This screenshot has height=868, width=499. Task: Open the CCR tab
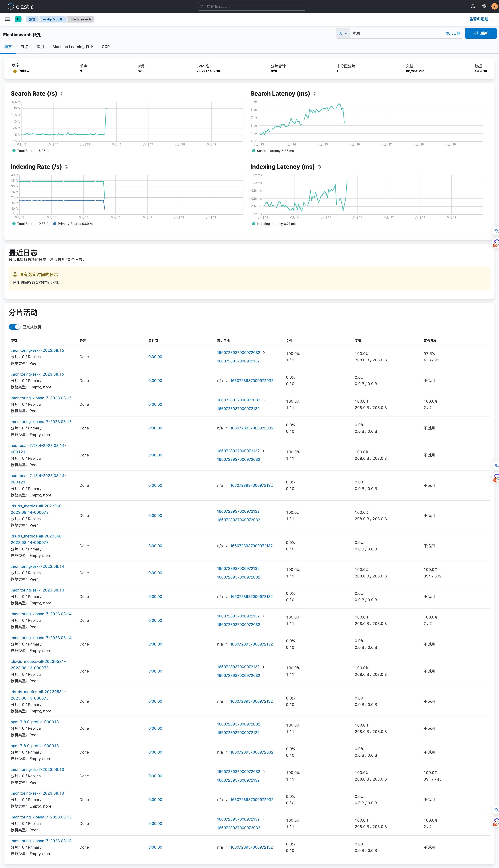(x=106, y=47)
